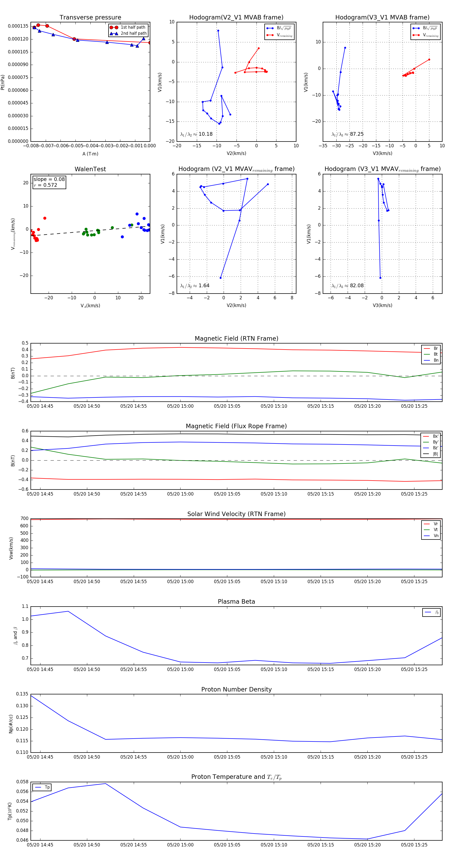The width and height of the screenshot is (473, 868).
Task: Click the "Hodogram (V2_V1 MVAV remaining frame)" title
Action: pos(236,169)
